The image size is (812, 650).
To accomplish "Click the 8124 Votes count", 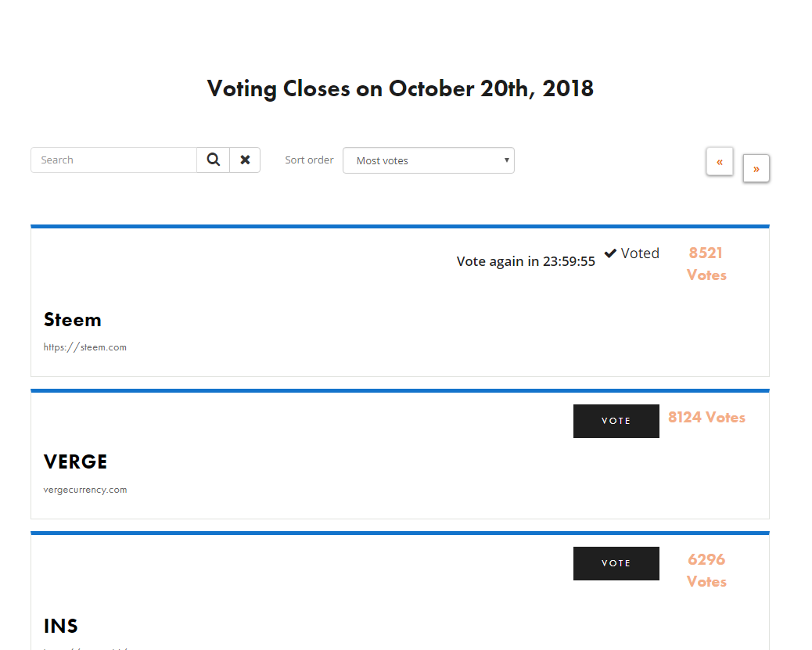I will click(x=706, y=418).
